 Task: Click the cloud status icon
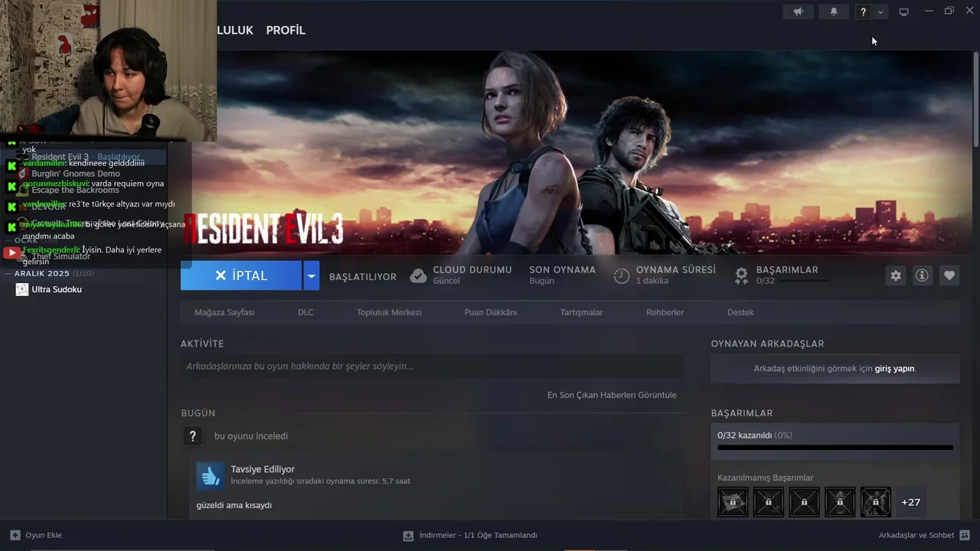pos(418,275)
